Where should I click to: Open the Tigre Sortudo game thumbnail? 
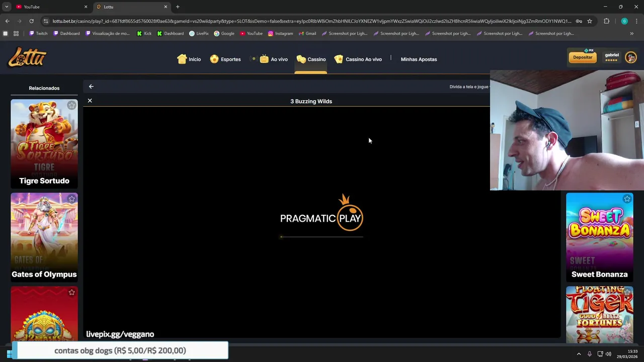44,143
